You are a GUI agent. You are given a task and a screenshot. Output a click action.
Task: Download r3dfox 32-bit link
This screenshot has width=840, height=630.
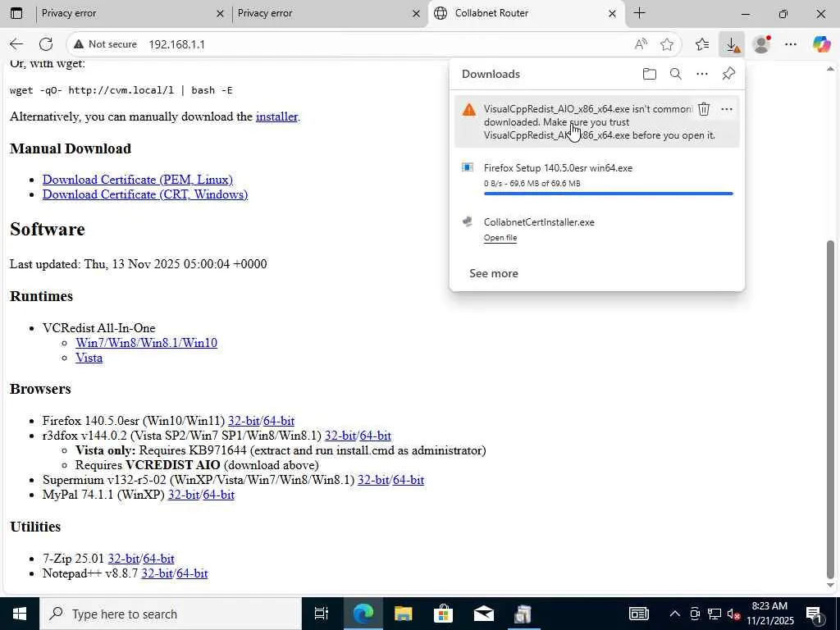click(x=340, y=436)
